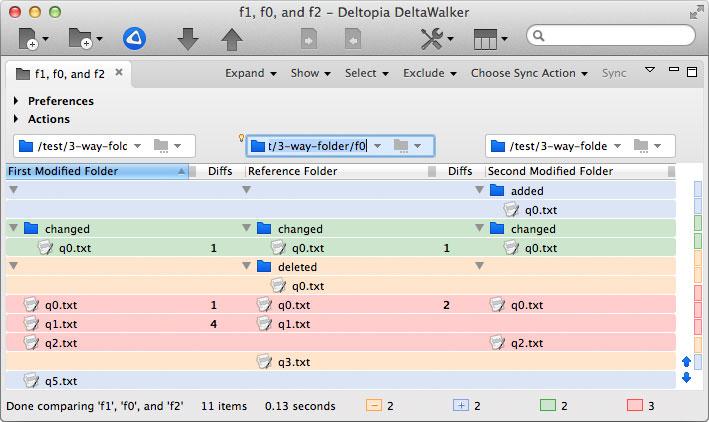Toggle the orange deleted items status filter

point(374,407)
